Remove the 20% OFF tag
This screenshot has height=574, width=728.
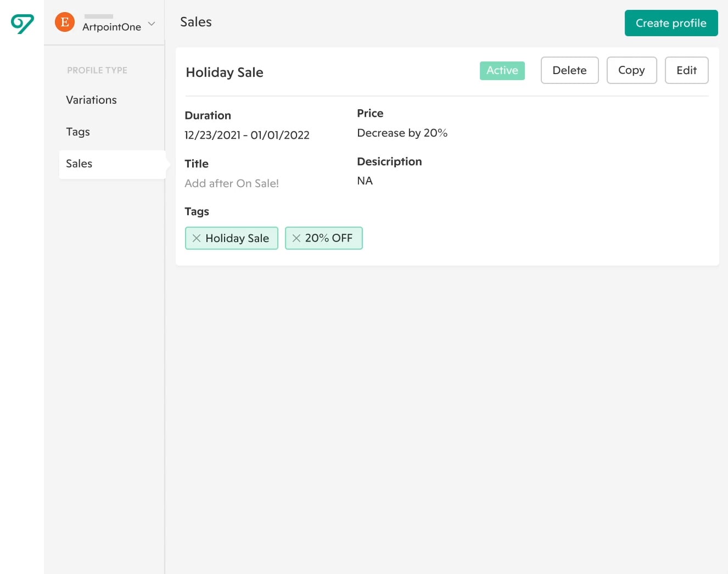coord(296,238)
